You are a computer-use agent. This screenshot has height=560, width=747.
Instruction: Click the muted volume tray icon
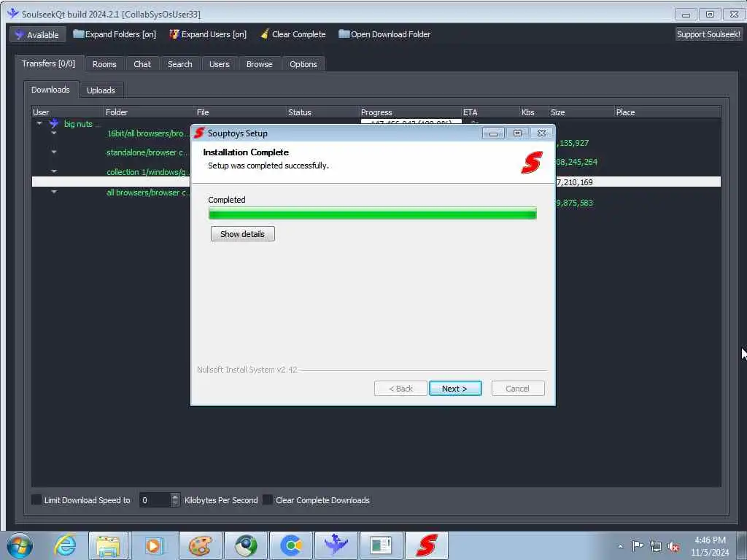(673, 546)
